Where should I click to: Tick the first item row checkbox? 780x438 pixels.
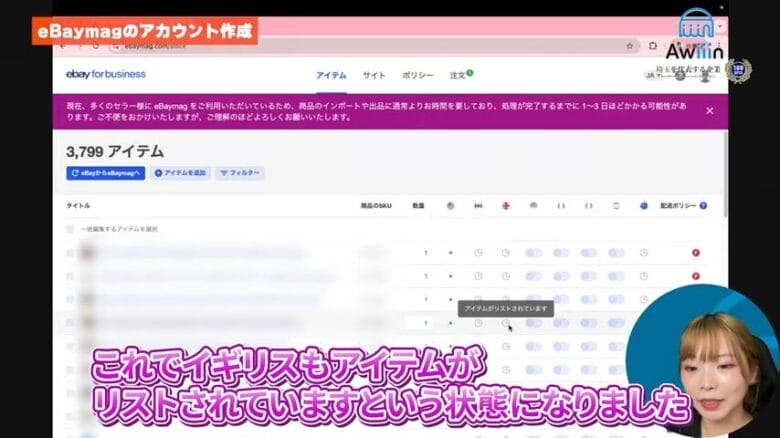click(70, 253)
